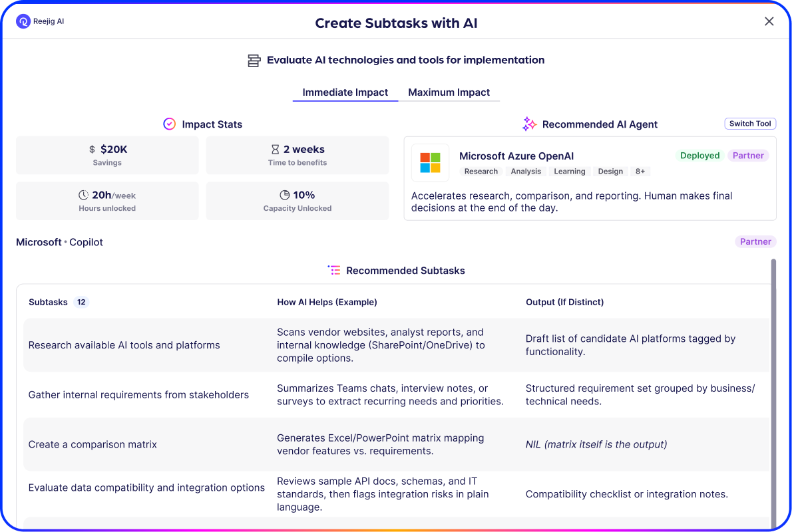Click the Partner badge next to Microsoft Copilot
Image resolution: width=792 pixels, height=532 pixels.
coord(755,242)
